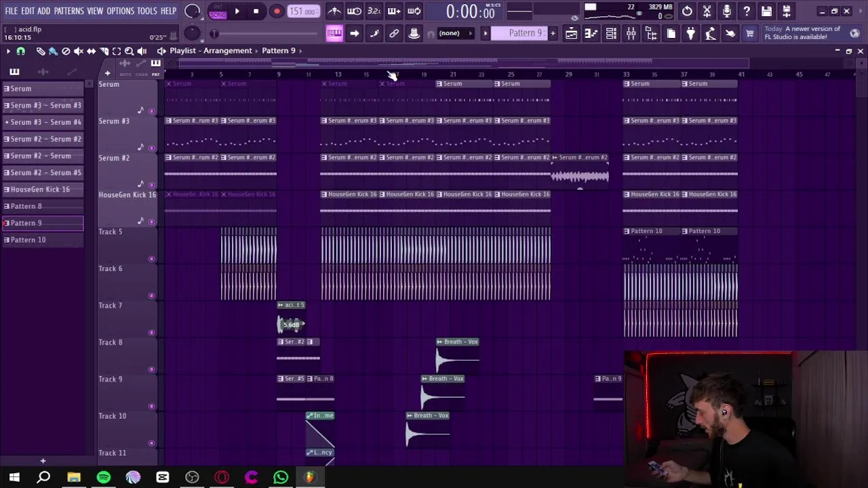Toggle loop recording icon
868x488 pixels.
coord(414,12)
